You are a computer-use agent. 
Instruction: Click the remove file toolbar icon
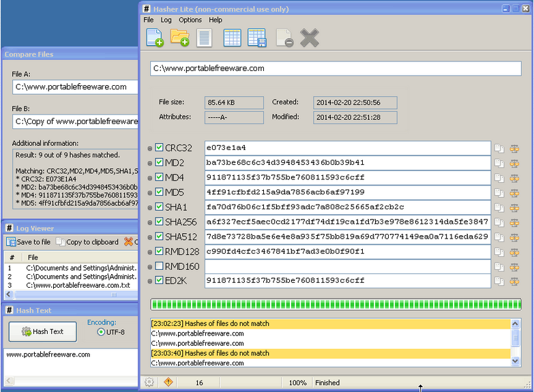(284, 37)
